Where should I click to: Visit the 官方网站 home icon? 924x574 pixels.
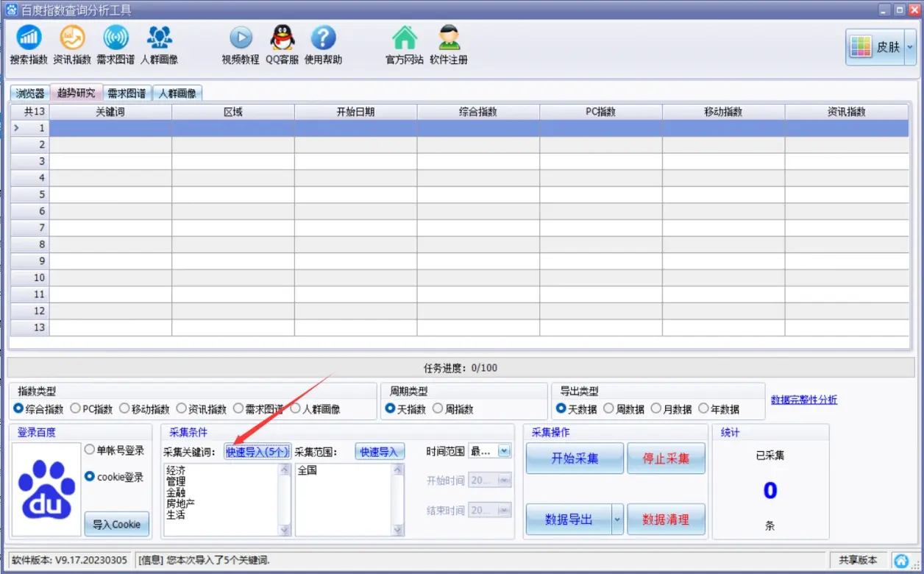coord(405,46)
